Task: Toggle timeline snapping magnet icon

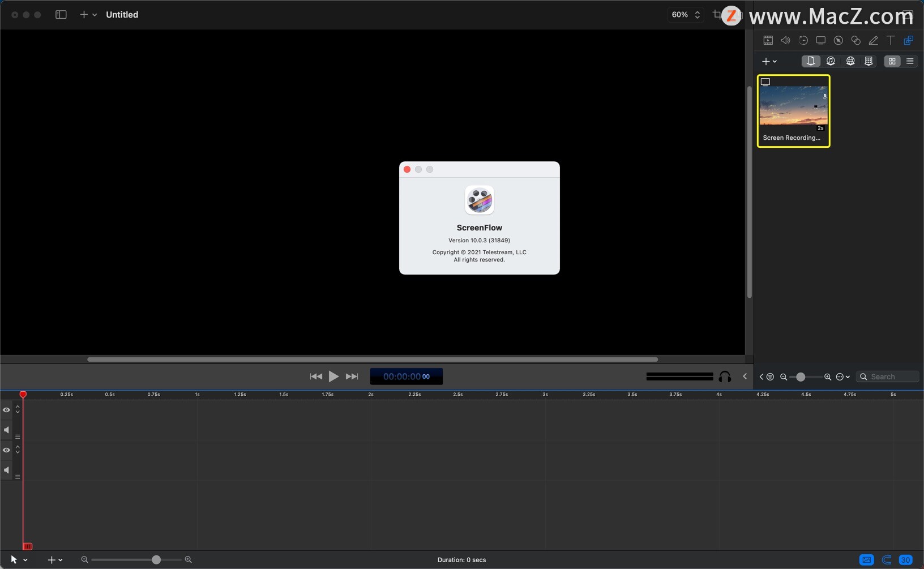Action: click(887, 560)
